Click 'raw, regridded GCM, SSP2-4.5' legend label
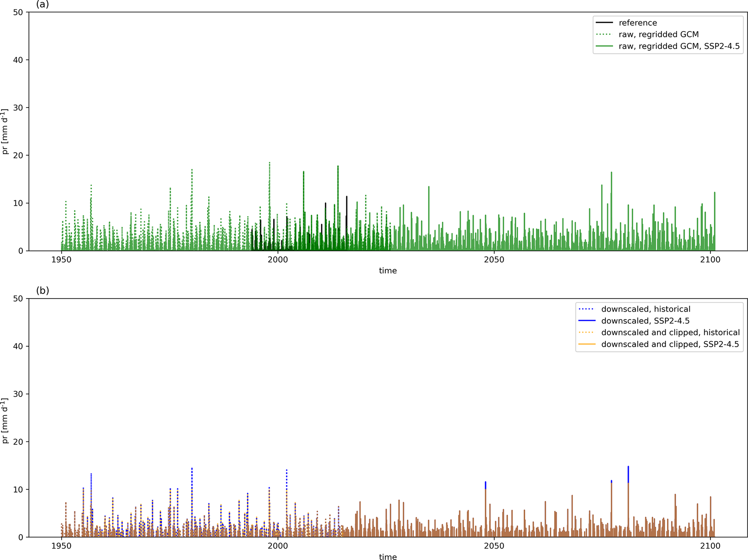 (x=679, y=46)
